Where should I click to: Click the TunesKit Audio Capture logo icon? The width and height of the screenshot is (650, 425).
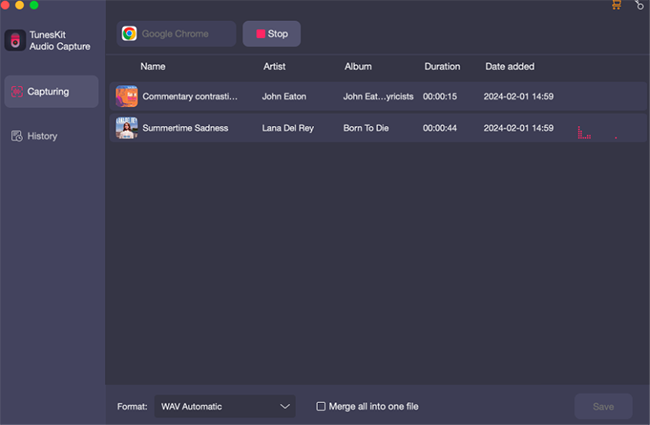(15, 40)
